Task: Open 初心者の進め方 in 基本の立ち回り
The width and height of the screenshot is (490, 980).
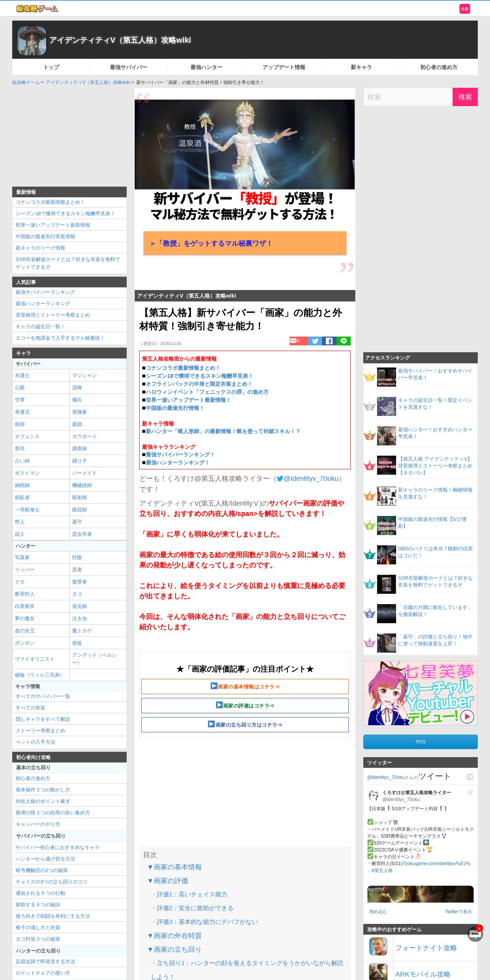Action: pyautogui.click(x=33, y=779)
